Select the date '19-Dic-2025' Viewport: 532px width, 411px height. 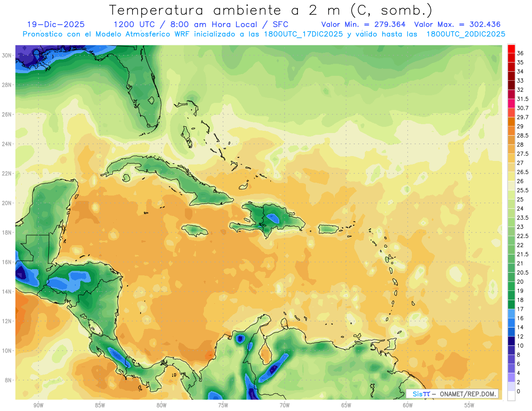pos(56,24)
